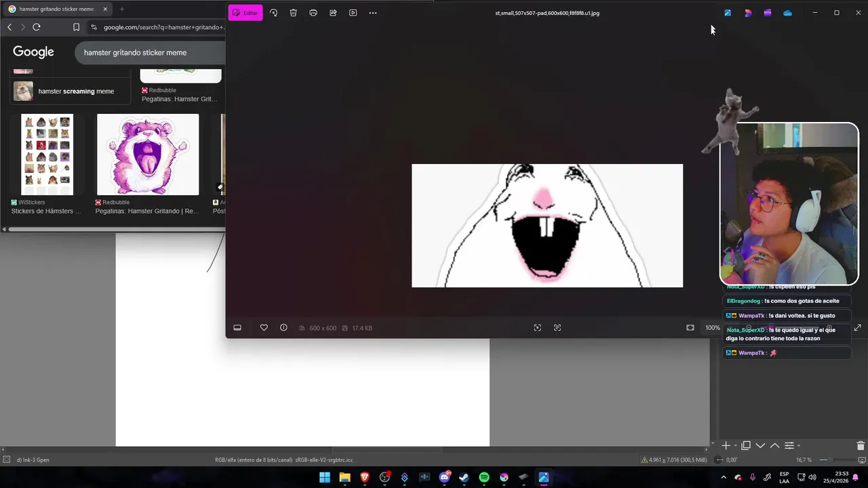Click the 17.4 KB file size label

pos(361,328)
